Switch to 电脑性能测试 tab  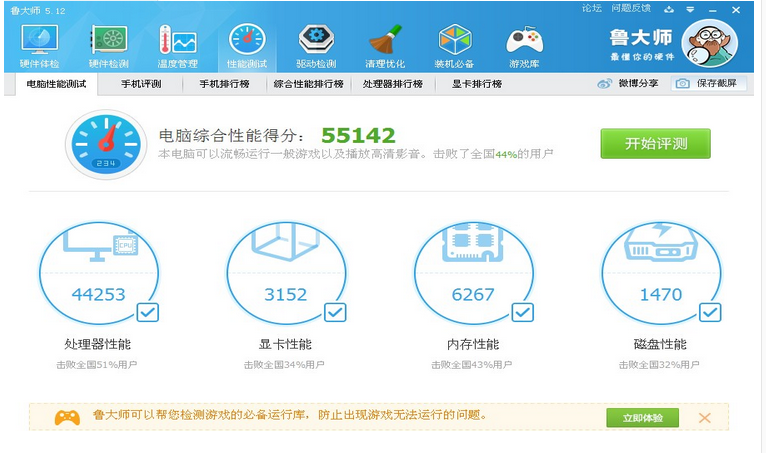(x=56, y=84)
